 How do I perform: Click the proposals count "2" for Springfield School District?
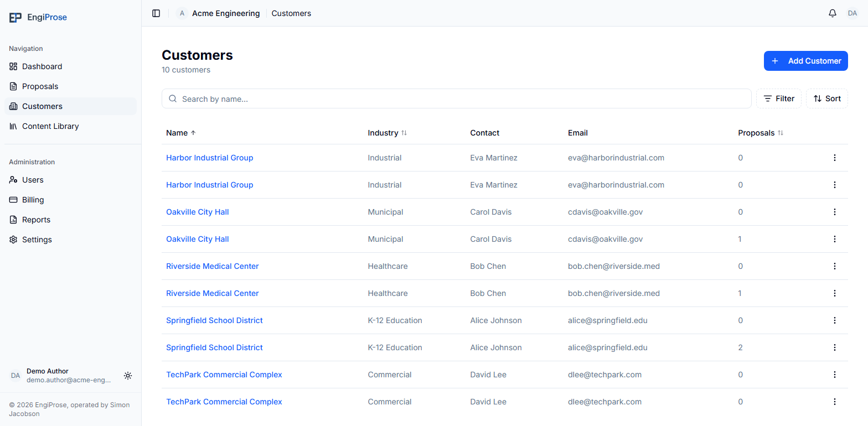point(740,347)
